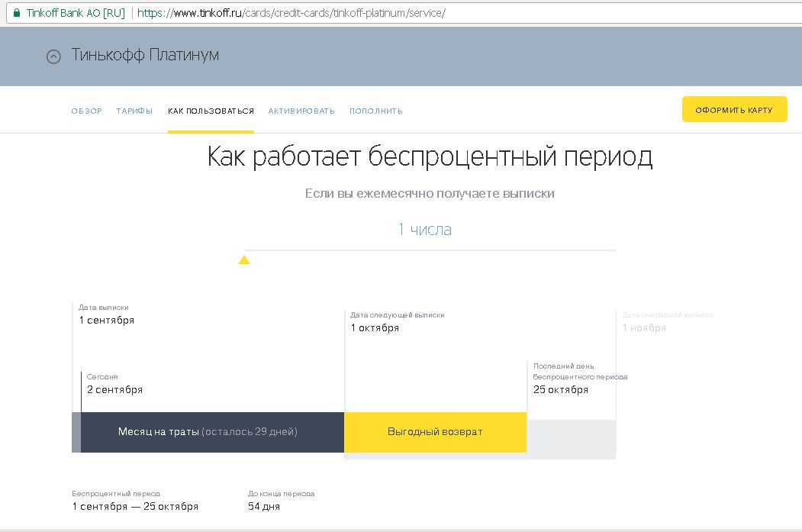This screenshot has height=532, width=802.
Task: Click the '2 сентября' today date
Action: 114,390
